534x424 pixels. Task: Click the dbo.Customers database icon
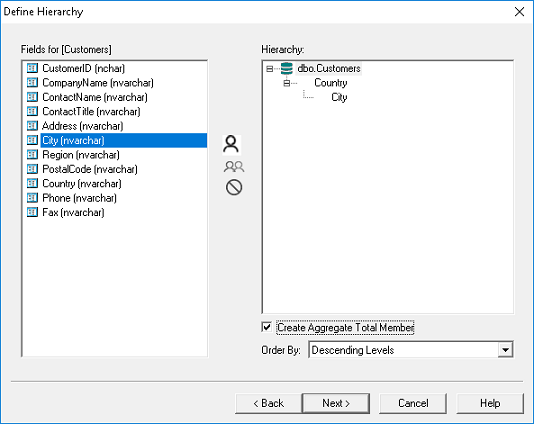[287, 68]
